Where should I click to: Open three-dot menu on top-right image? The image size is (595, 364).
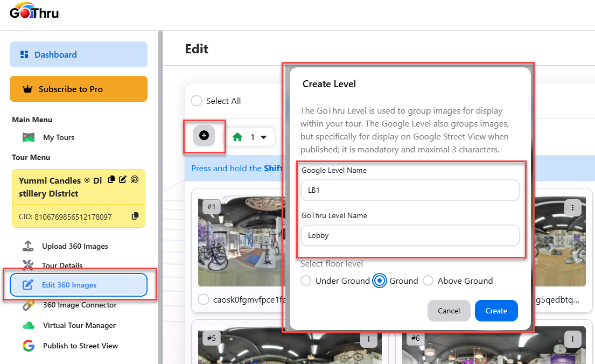click(572, 207)
